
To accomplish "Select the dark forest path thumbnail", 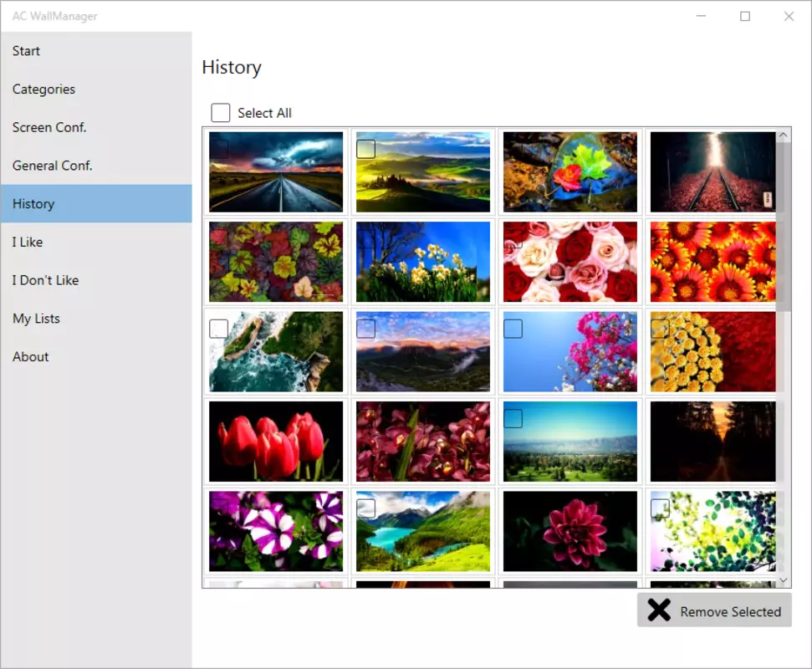I will (x=713, y=442).
